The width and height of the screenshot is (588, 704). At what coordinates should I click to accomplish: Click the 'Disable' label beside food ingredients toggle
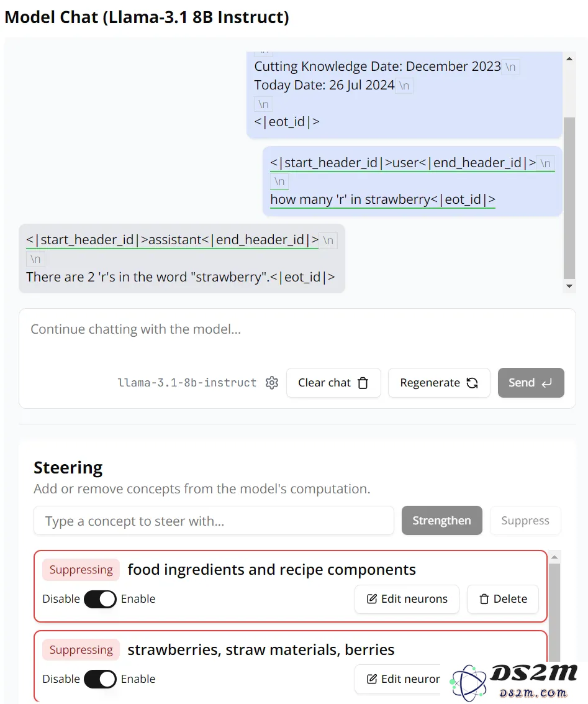pyautogui.click(x=61, y=599)
